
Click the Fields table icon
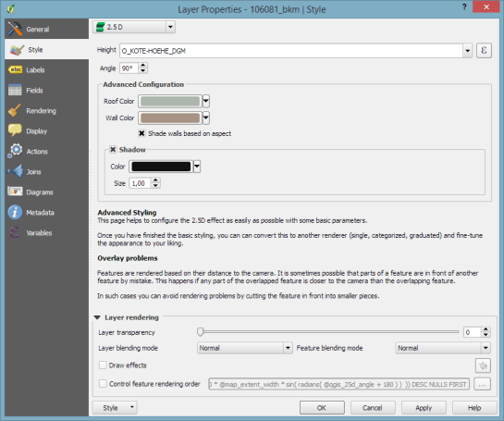point(15,90)
